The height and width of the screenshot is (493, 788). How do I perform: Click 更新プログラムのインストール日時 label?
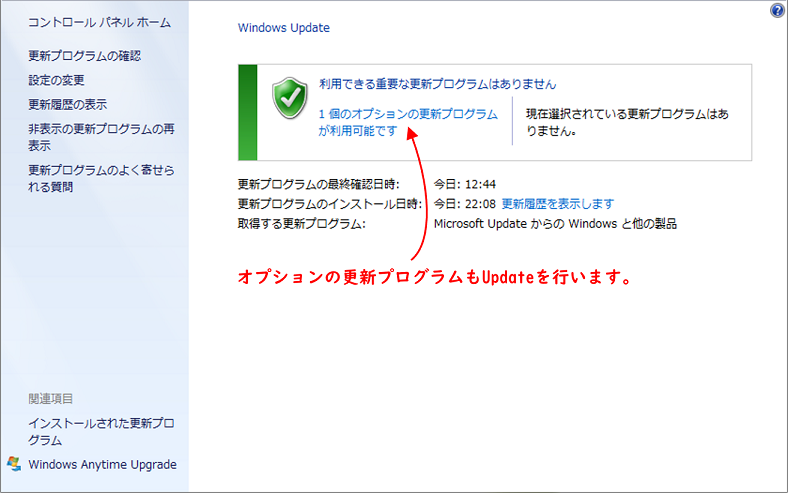coord(330,204)
